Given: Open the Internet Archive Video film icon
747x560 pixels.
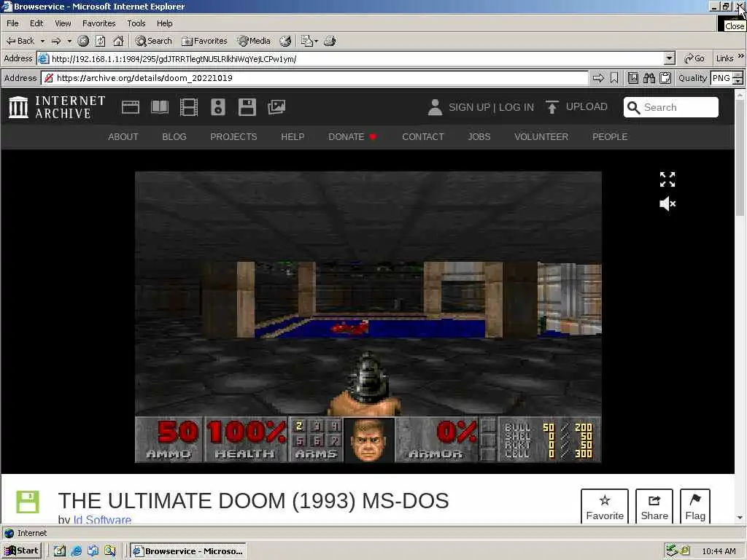Looking at the screenshot, I should pos(189,107).
